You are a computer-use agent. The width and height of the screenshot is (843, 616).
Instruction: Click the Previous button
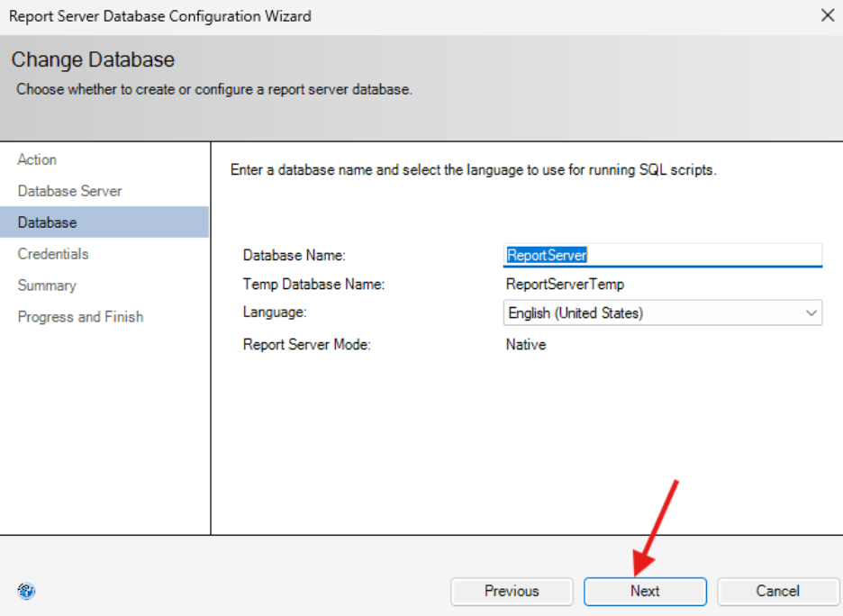click(512, 592)
